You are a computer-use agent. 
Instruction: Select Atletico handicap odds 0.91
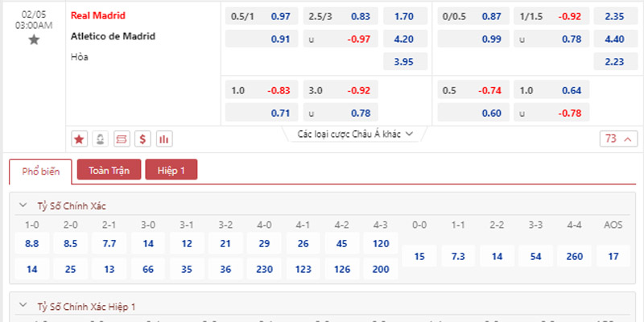(262, 39)
